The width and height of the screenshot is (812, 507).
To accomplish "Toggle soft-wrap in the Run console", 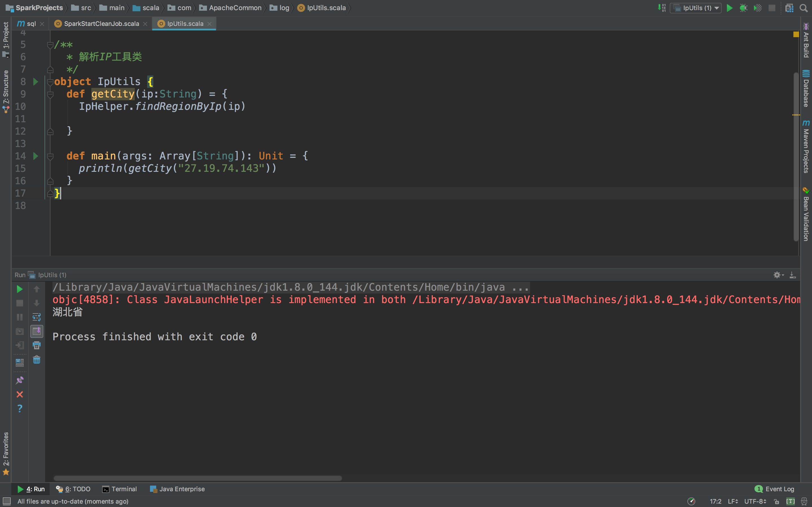I will (37, 317).
